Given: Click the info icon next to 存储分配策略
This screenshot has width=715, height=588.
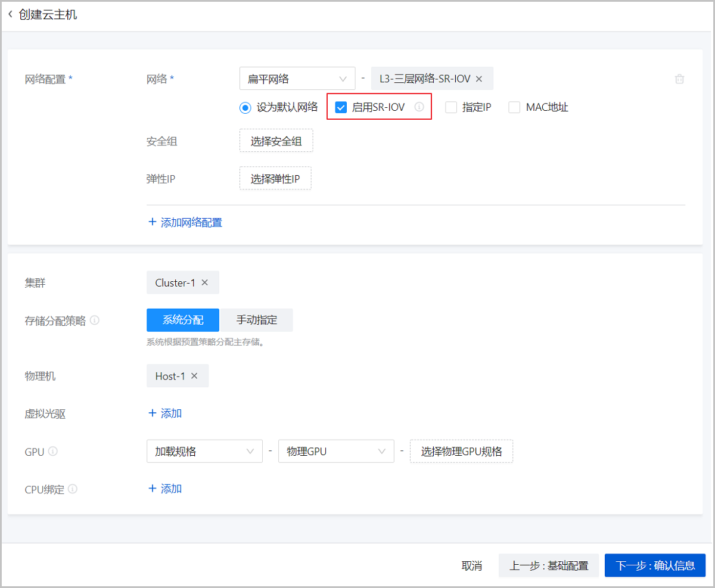Looking at the screenshot, I should tap(95, 321).
